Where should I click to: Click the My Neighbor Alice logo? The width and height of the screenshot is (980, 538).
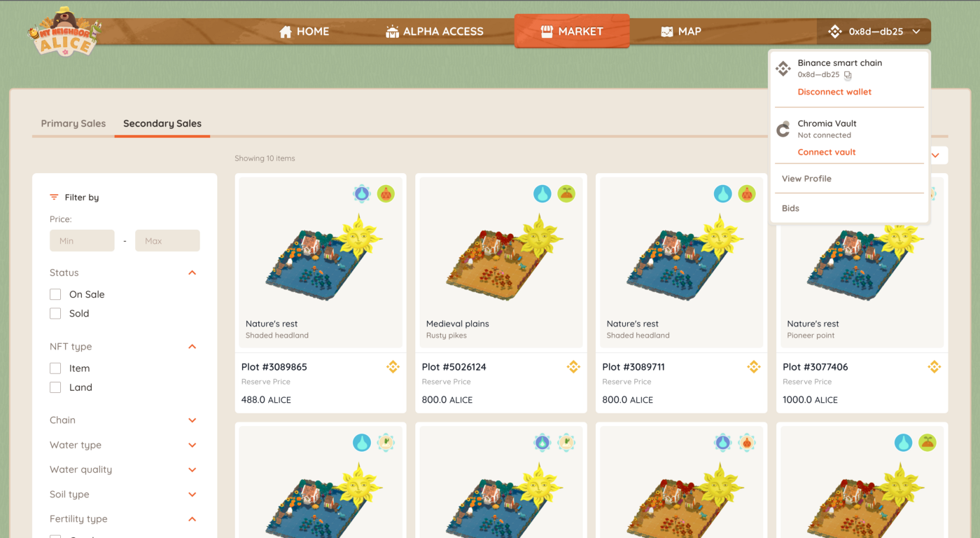pyautogui.click(x=64, y=34)
